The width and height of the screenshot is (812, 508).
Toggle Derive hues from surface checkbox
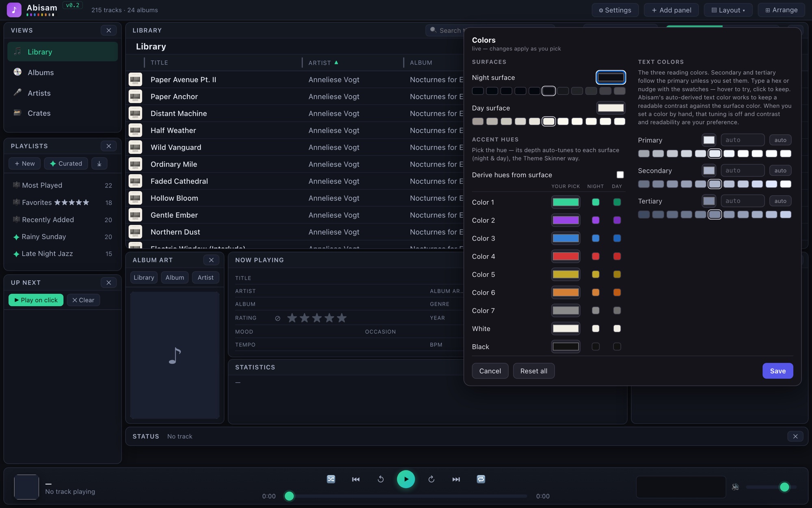click(x=620, y=175)
